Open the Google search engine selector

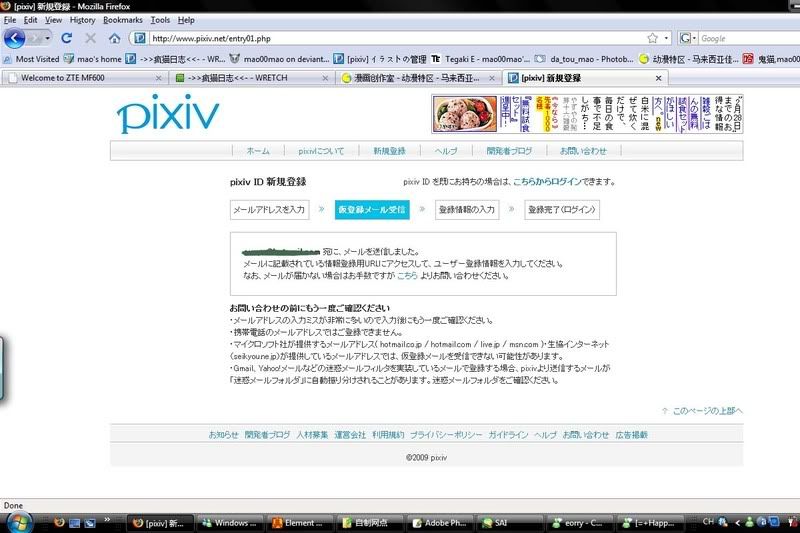687,38
